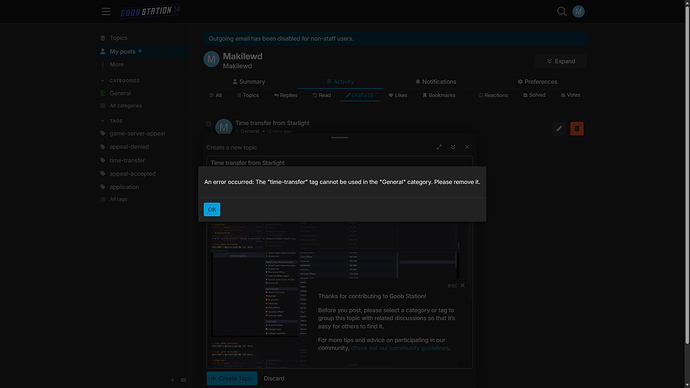This screenshot has height=388, width=690.
Task: Click the Create Topic button
Action: point(232,378)
